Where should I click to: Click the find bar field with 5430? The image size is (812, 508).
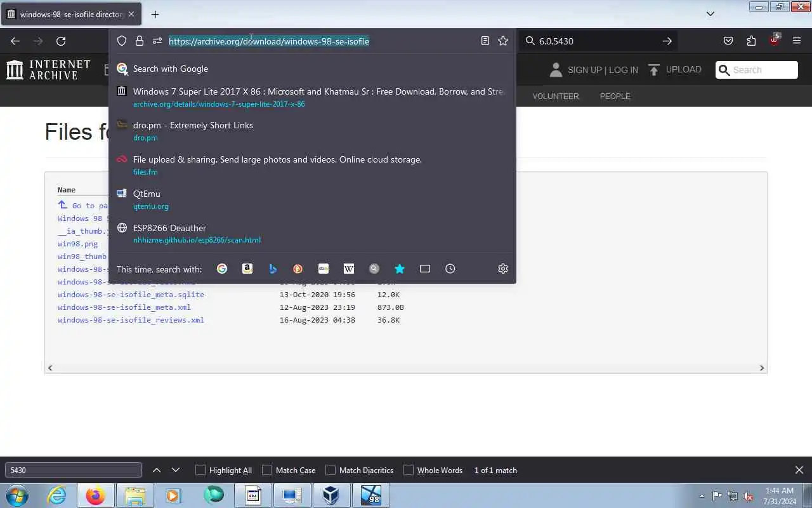(x=74, y=471)
